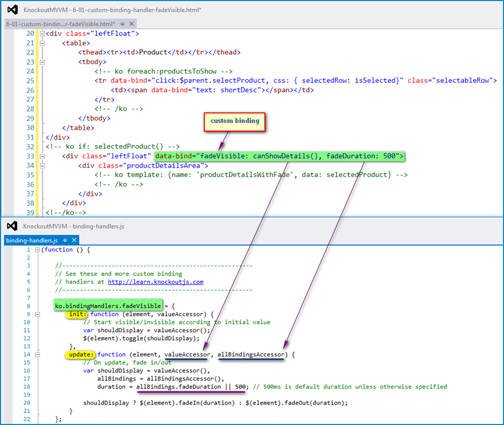Collapse the outer function at line 1
Viewport: 504px width, 425px height.
coord(37,250)
